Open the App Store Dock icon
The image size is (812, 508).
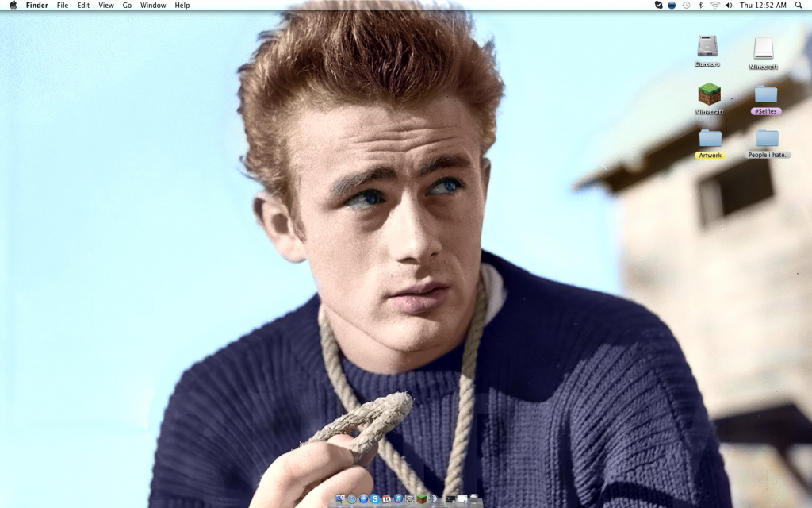coord(363,498)
